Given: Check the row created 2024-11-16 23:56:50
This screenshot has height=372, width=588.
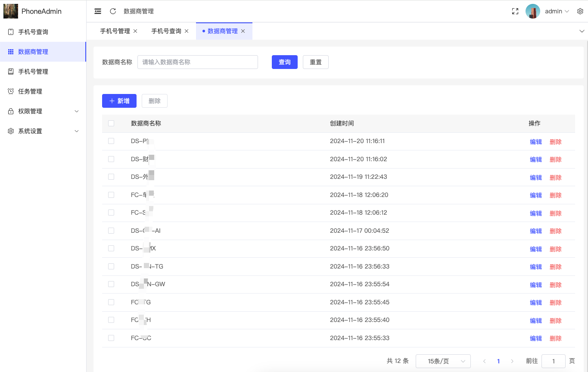Looking at the screenshot, I should click(x=111, y=248).
